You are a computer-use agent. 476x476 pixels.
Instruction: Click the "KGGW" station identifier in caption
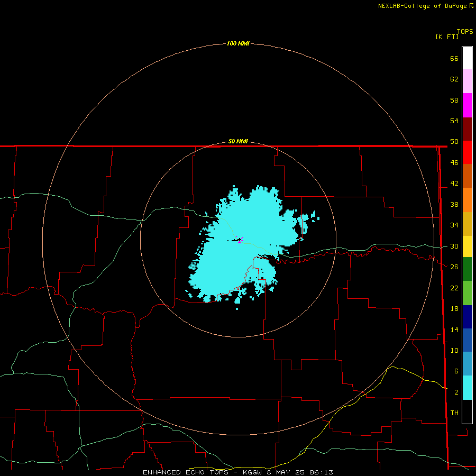[x=252, y=472]
